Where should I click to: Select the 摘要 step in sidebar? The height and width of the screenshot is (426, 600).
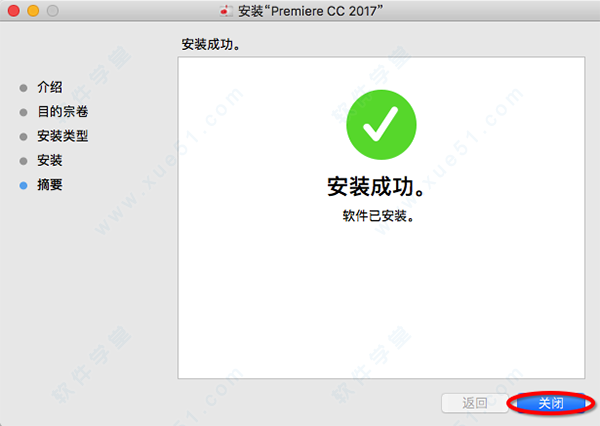pos(50,185)
